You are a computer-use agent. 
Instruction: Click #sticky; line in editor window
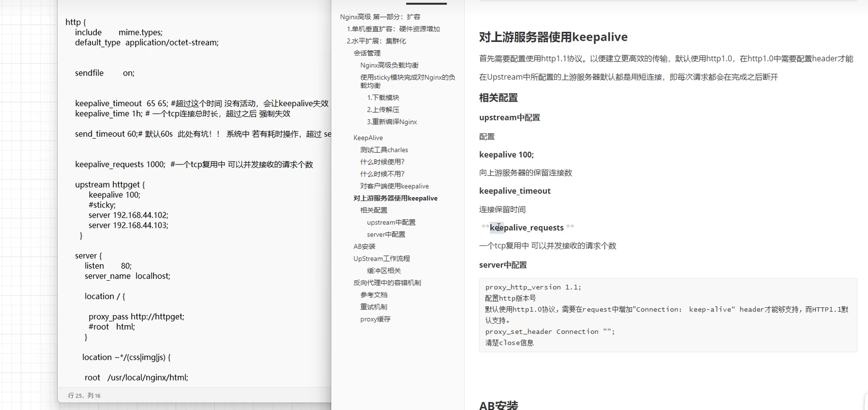pos(102,205)
